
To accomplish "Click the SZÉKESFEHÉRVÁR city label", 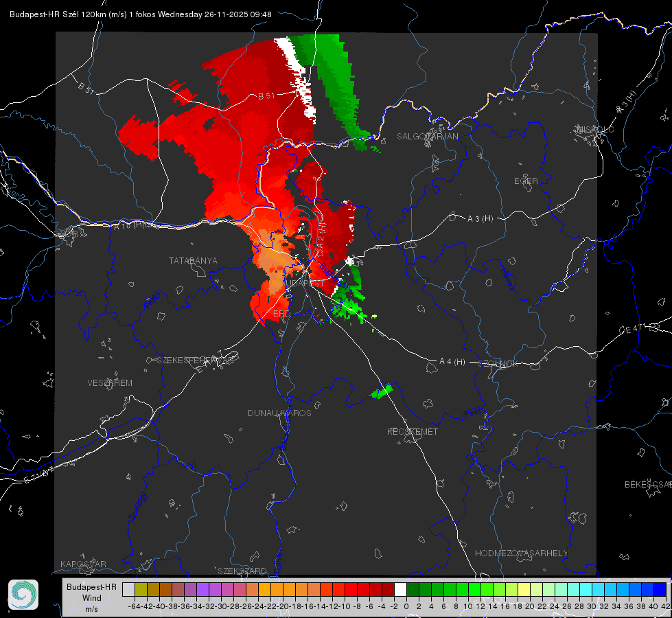I will (x=195, y=360).
